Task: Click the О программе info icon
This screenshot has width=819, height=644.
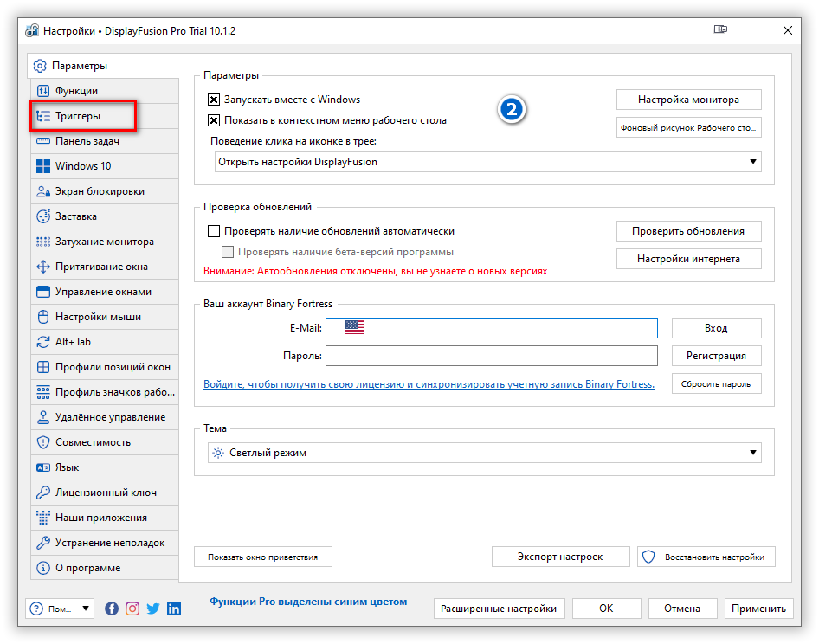Action: pyautogui.click(x=43, y=568)
